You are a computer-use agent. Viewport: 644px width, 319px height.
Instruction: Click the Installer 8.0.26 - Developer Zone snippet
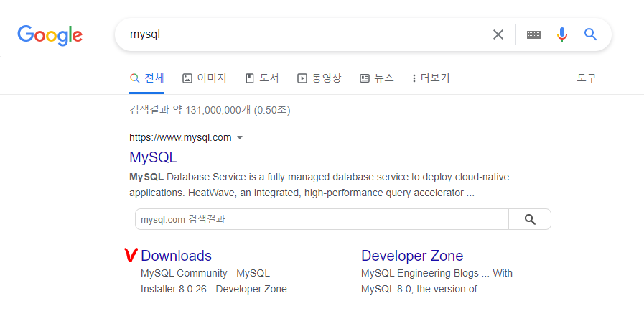[213, 289]
